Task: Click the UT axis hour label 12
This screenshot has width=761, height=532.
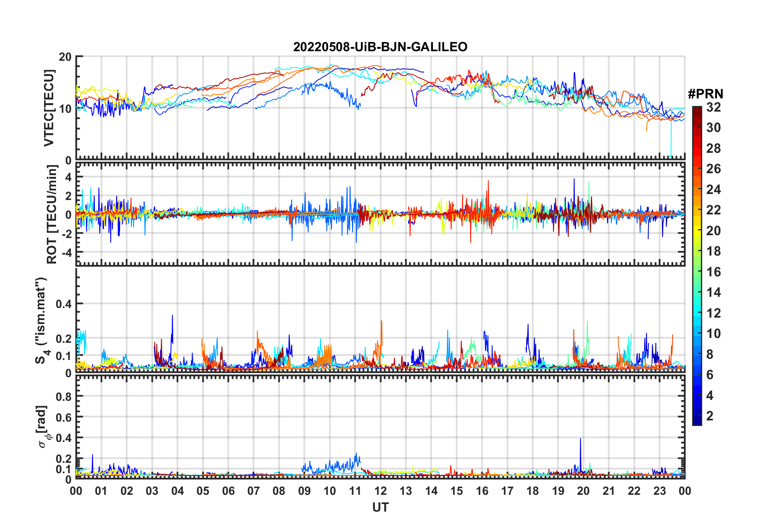Action: click(x=380, y=491)
